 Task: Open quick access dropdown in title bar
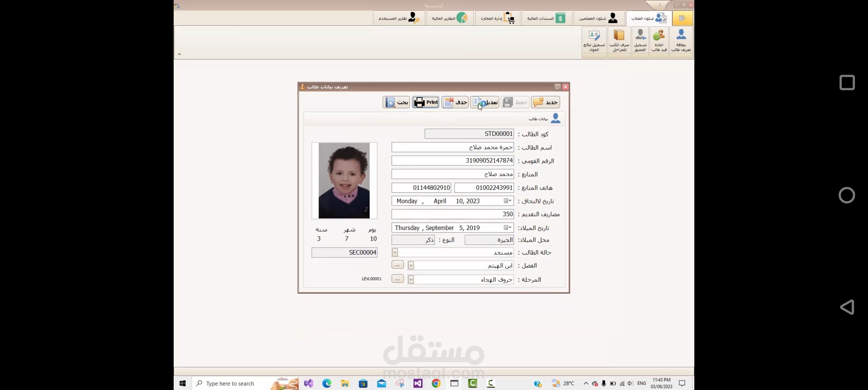coord(660,5)
